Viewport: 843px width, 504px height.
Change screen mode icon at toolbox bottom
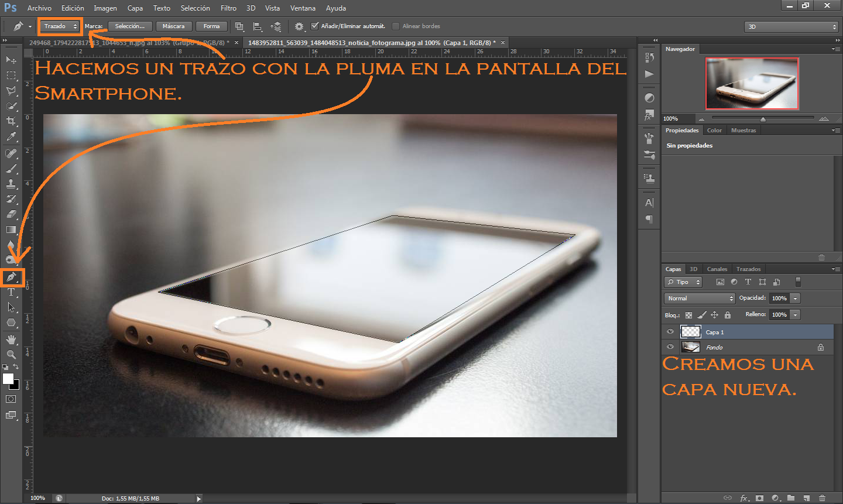(11, 415)
